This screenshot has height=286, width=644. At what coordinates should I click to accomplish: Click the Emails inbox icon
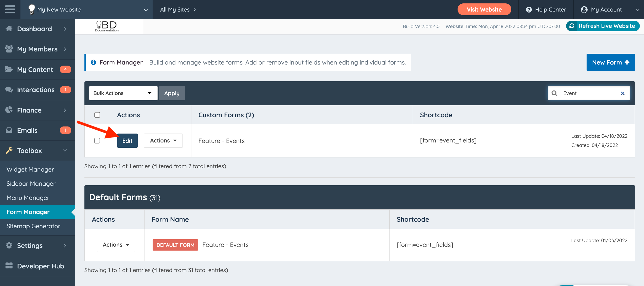click(9, 130)
